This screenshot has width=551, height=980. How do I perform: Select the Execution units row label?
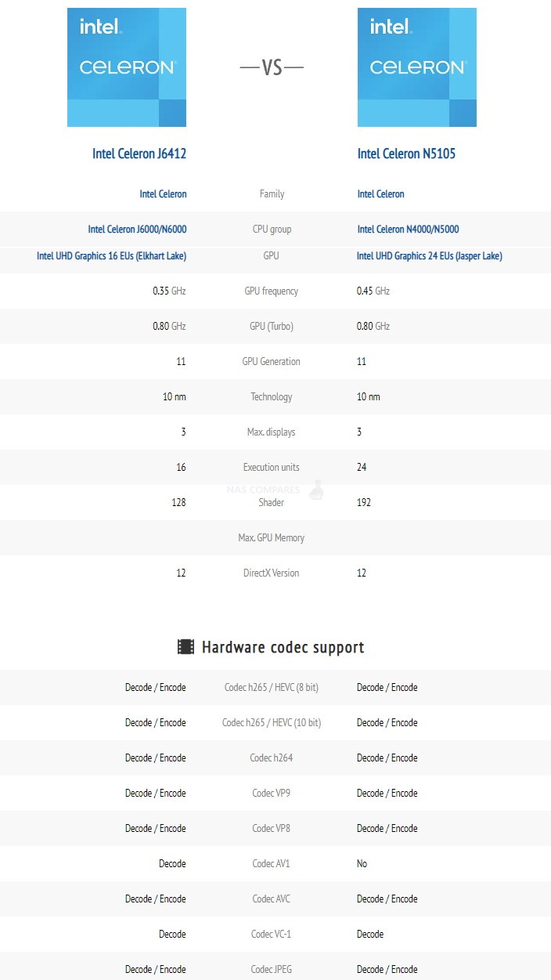(272, 468)
